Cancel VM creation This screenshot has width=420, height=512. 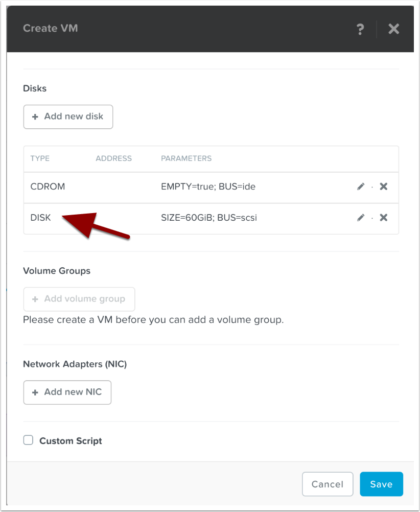tap(328, 484)
